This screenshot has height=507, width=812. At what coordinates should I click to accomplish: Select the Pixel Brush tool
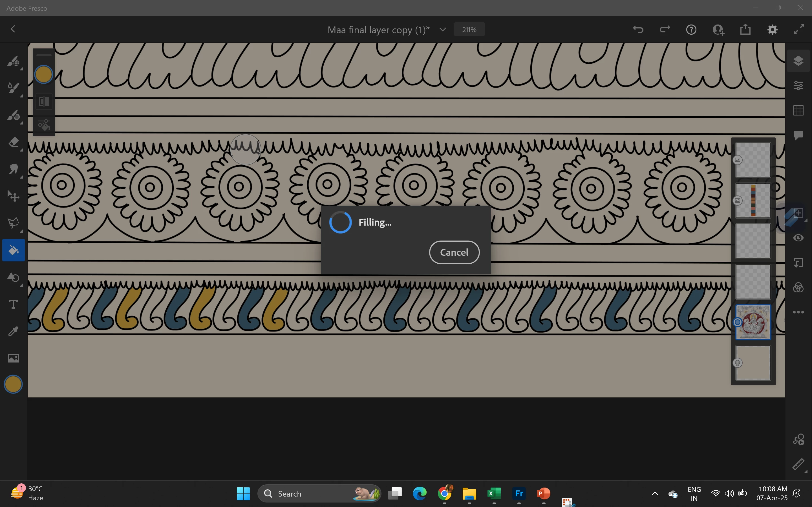(x=14, y=61)
